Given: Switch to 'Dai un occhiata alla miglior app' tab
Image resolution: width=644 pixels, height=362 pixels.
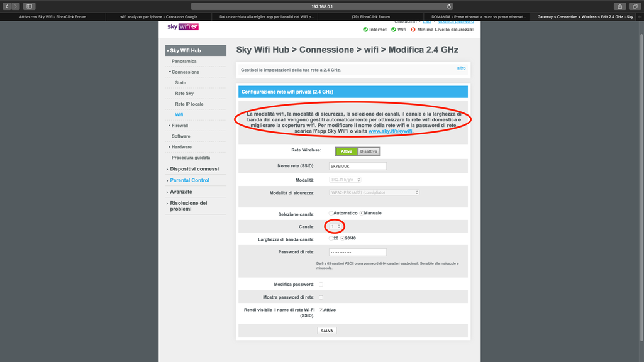Looking at the screenshot, I should point(265,17).
